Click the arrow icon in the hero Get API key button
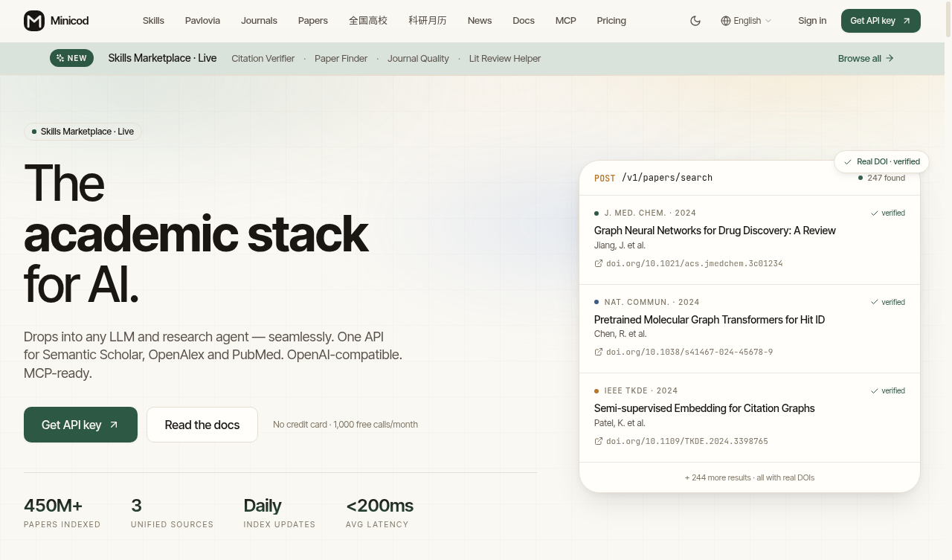The width and height of the screenshot is (952, 560). point(114,425)
